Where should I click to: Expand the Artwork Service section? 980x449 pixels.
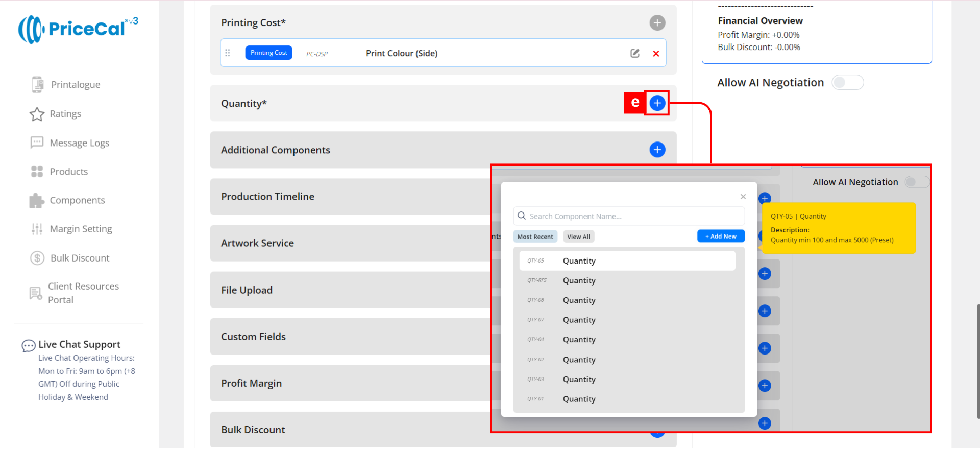[257, 243]
